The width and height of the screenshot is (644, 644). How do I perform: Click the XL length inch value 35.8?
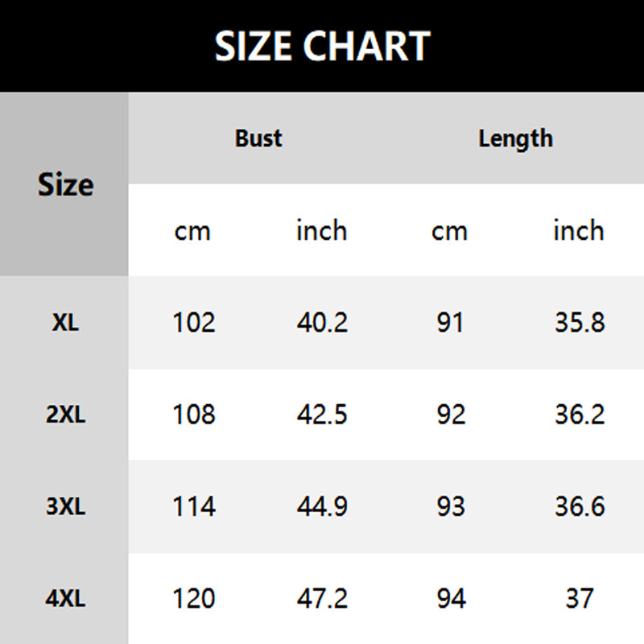point(580,323)
